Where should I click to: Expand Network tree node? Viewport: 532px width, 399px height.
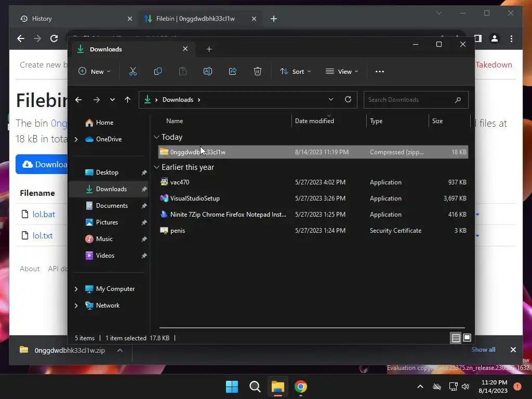click(76, 305)
